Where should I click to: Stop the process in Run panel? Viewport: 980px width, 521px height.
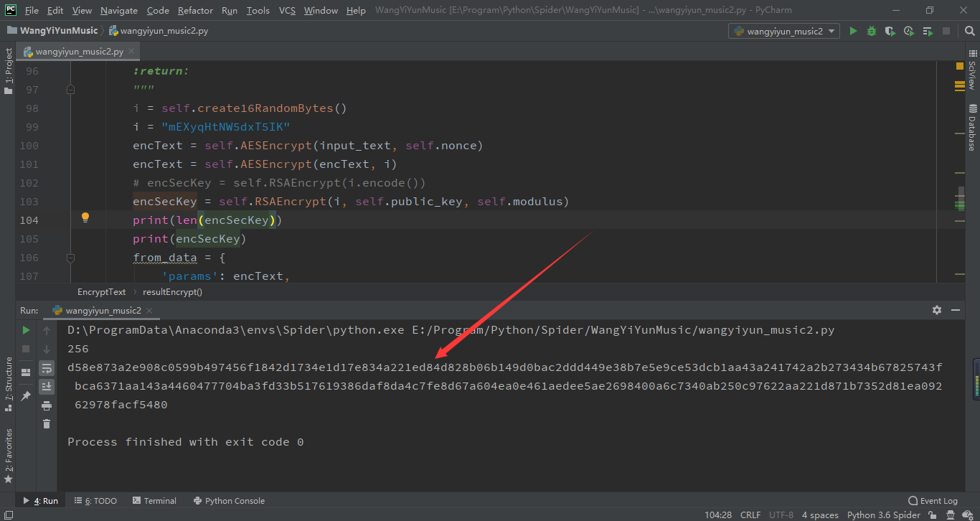tap(26, 349)
